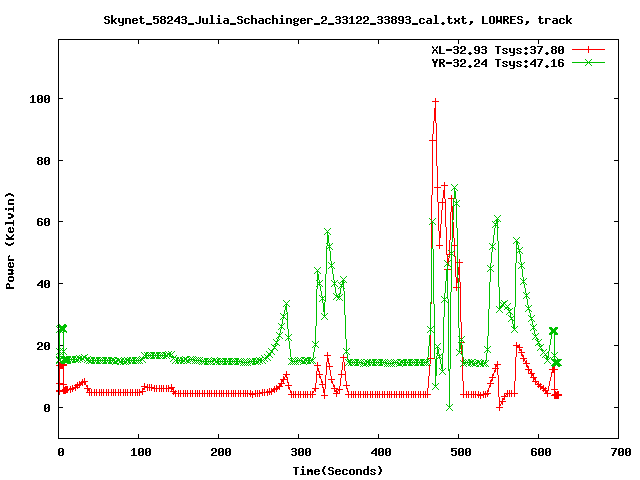Click the x-axis tick label 400
This screenshot has height=480, width=640.
pos(381,452)
